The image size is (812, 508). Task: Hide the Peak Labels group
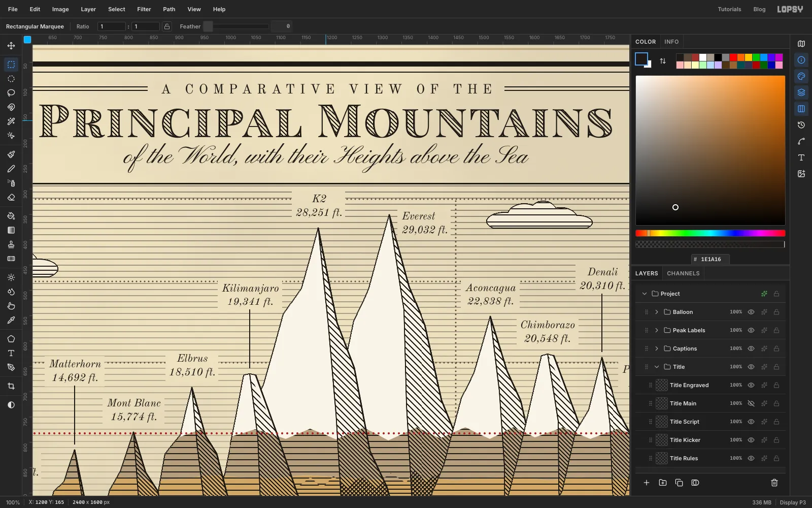(751, 330)
